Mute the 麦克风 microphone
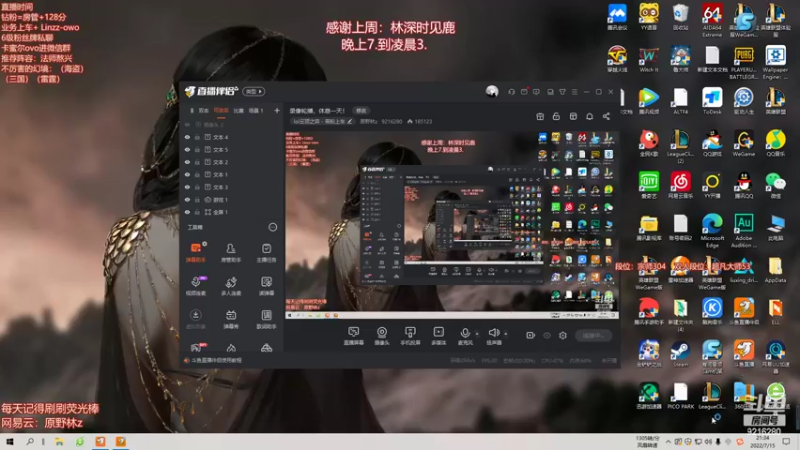 tap(465, 336)
